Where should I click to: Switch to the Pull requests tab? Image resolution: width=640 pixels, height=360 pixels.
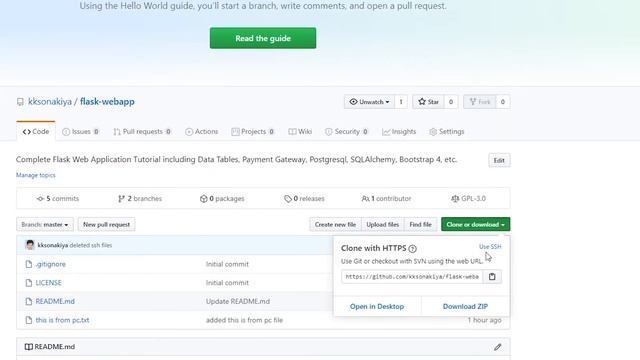tap(142, 131)
